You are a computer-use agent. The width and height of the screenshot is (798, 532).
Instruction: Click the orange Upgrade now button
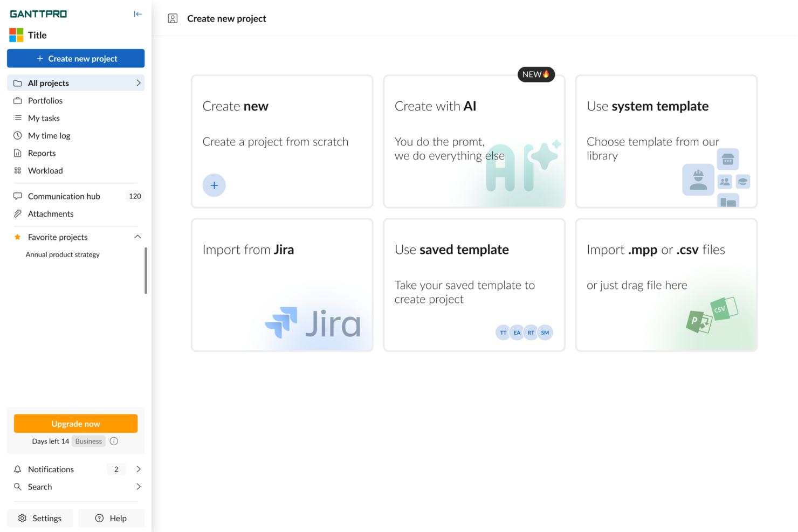coord(75,424)
